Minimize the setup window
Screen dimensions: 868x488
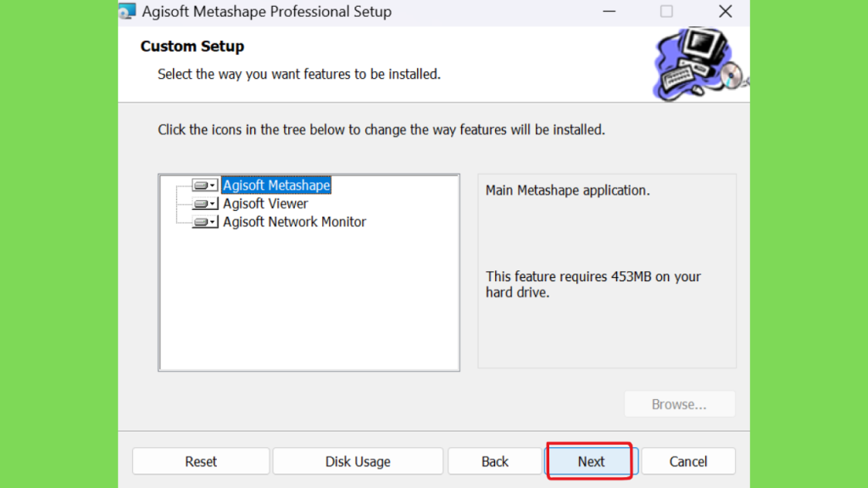coord(609,12)
